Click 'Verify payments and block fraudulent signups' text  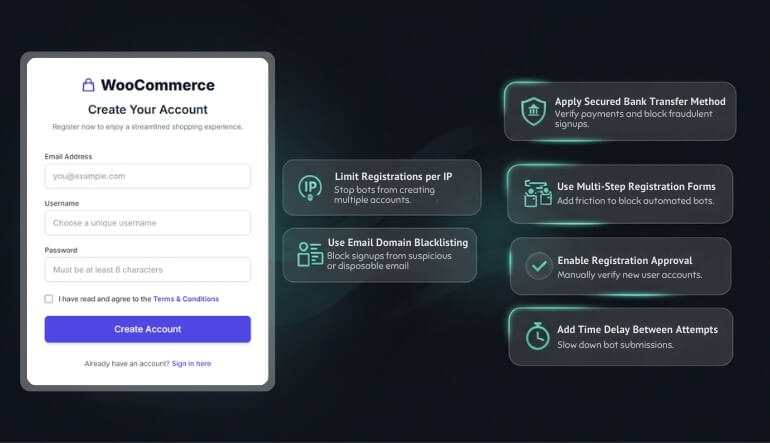pyautogui.click(x=633, y=119)
